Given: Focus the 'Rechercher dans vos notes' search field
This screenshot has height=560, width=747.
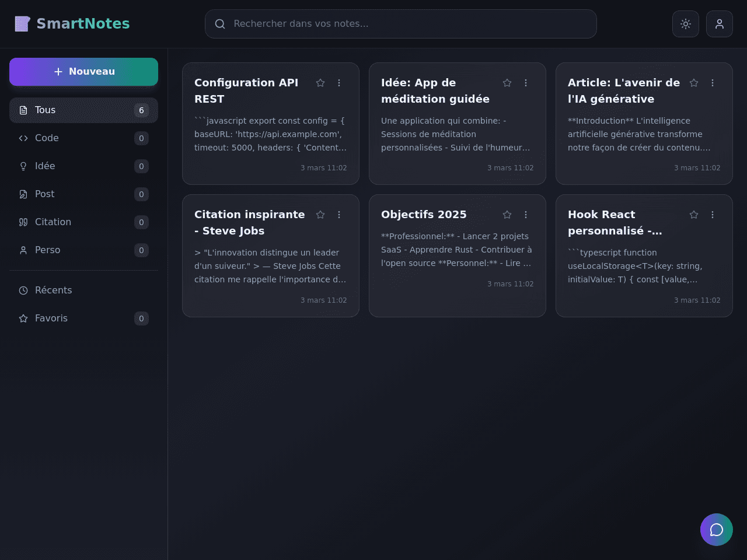Looking at the screenshot, I should pos(401,24).
